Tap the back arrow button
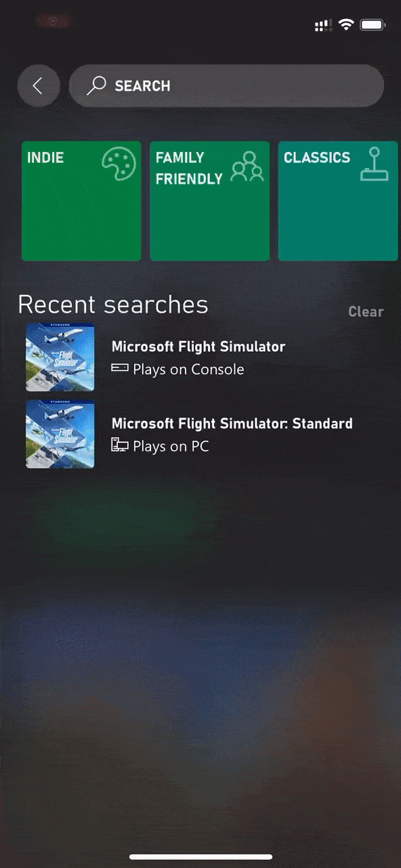The image size is (401, 868). pos(39,86)
